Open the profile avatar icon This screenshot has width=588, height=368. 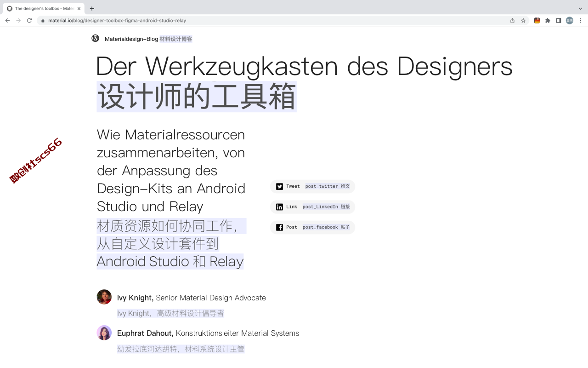[570, 21]
